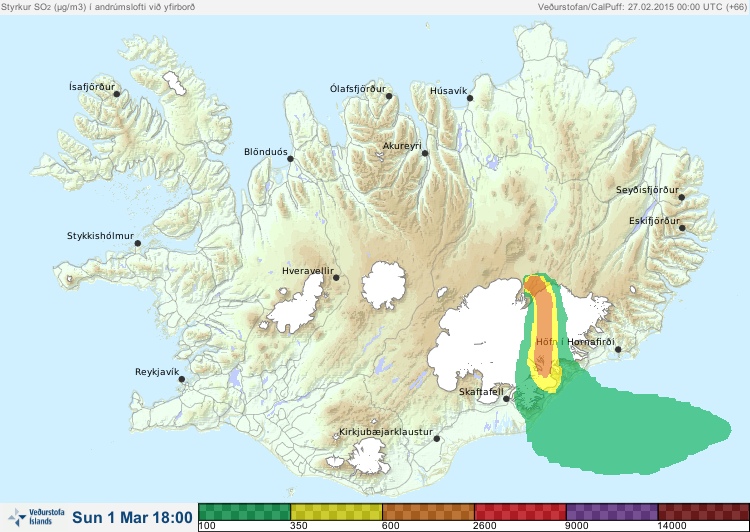Click the 'Veðurstofan/CalPuff' timestamp text

pyautogui.click(x=642, y=7)
